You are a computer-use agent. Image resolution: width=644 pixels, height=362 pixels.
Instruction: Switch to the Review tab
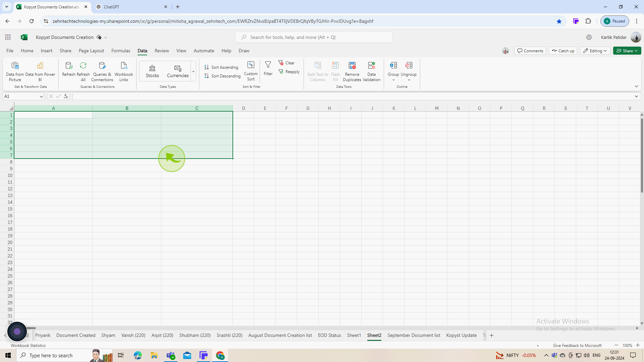coord(162,51)
